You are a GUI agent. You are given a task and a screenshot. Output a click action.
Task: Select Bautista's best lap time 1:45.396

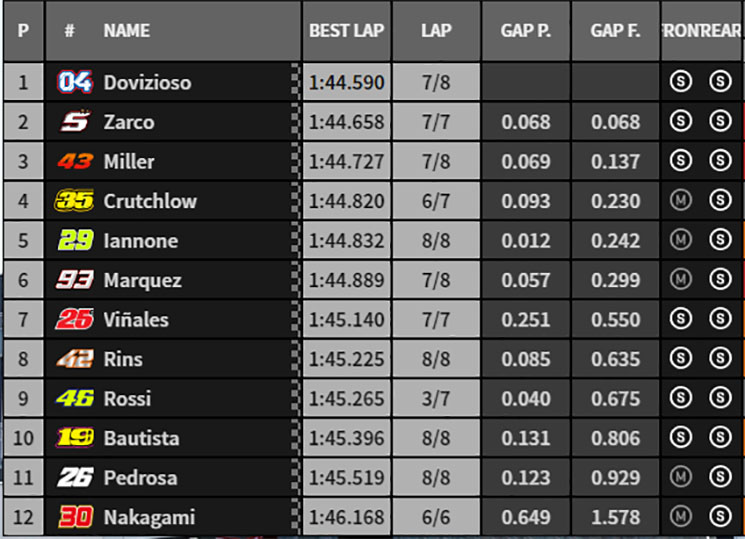coord(346,438)
